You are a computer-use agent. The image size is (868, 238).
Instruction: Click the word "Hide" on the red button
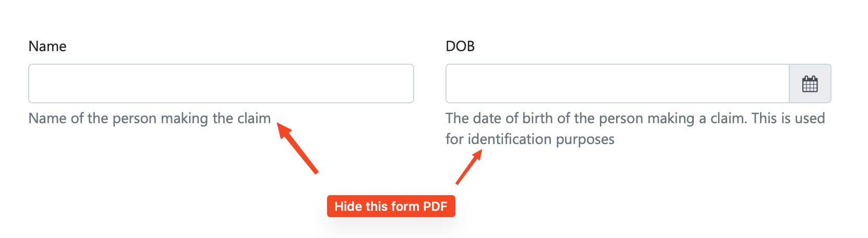pos(348,206)
